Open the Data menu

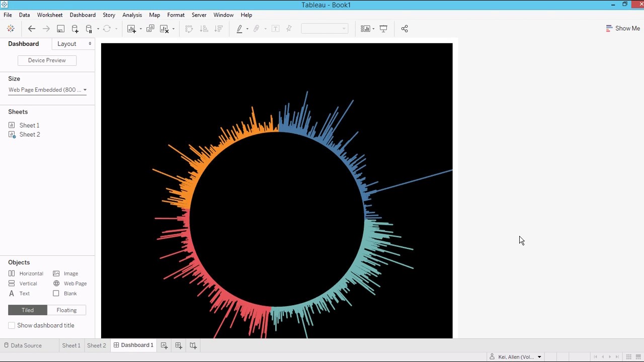(x=24, y=15)
